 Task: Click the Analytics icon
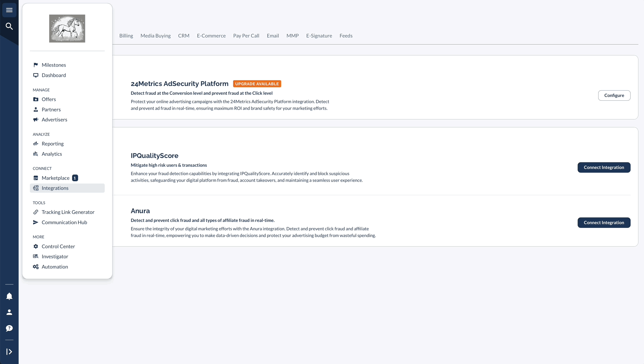coord(36,154)
